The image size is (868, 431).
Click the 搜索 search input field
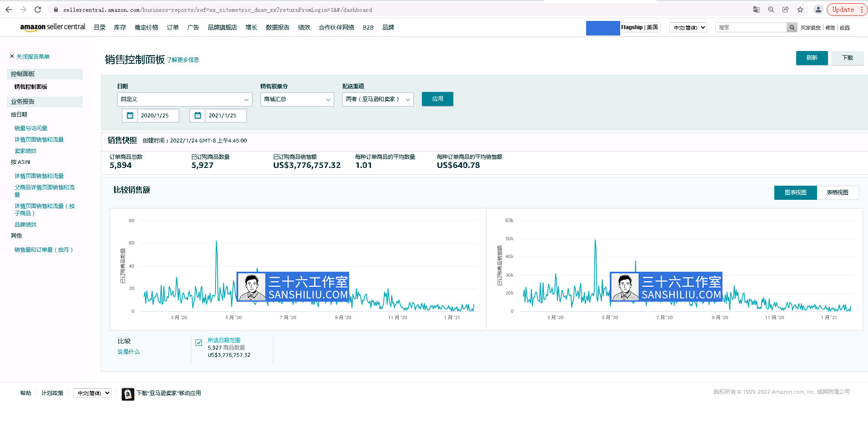(x=751, y=28)
